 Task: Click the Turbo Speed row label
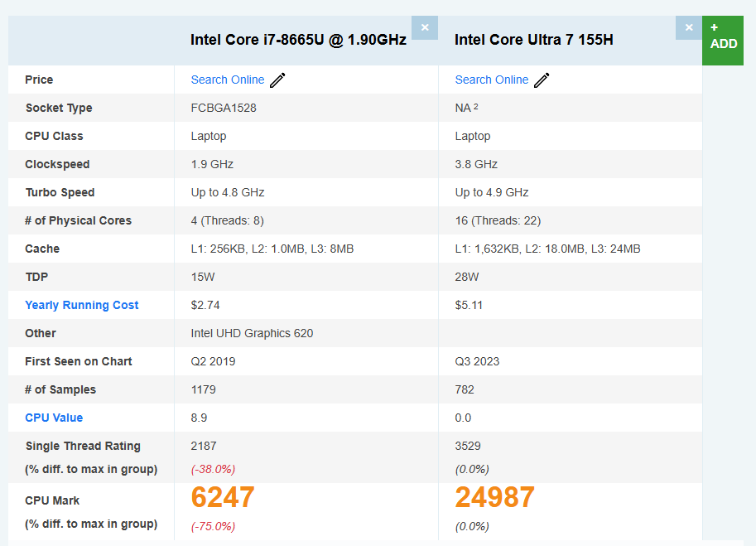(x=60, y=192)
